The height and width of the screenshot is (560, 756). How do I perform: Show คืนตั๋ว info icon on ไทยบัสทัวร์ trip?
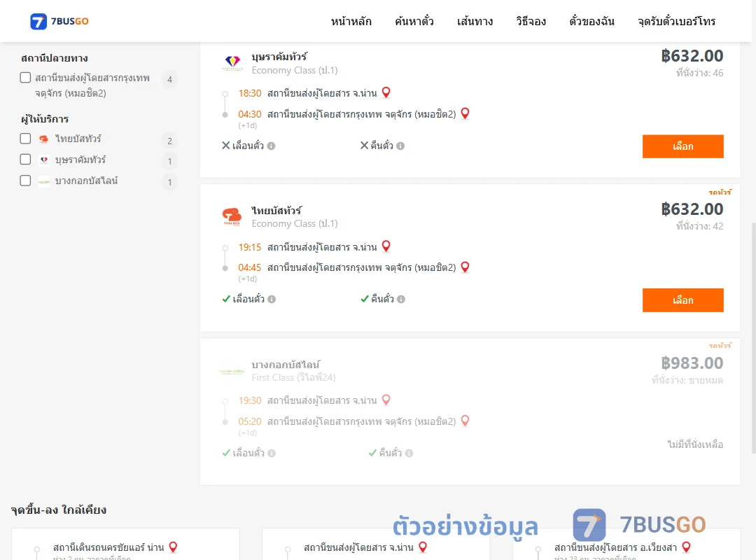(401, 299)
